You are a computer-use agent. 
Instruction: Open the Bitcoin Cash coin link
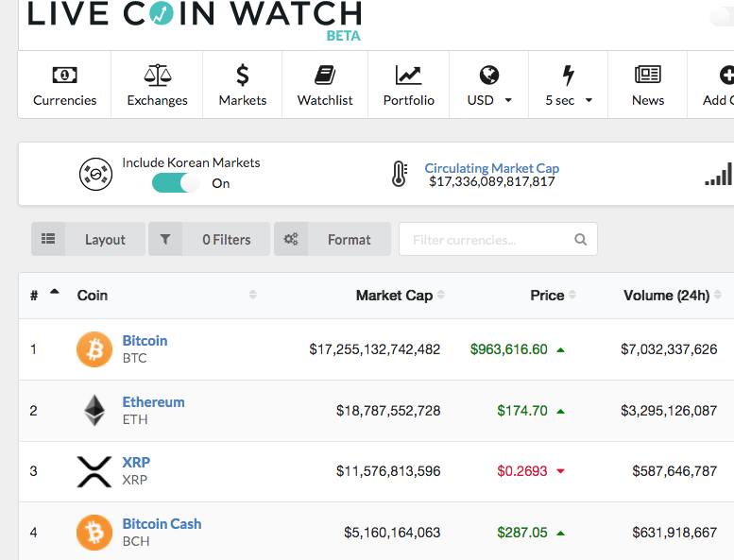tap(162, 523)
